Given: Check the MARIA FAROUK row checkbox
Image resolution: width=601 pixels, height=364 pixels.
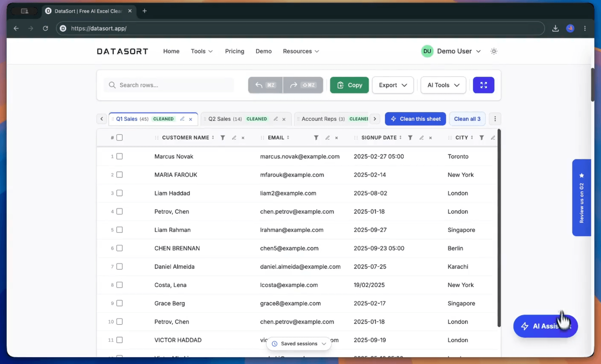Looking at the screenshot, I should pos(120,175).
